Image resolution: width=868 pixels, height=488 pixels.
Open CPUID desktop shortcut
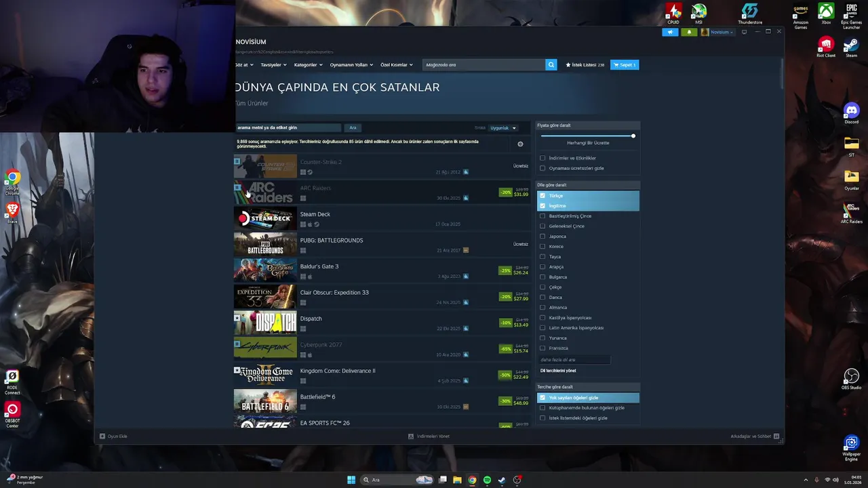coord(673,14)
